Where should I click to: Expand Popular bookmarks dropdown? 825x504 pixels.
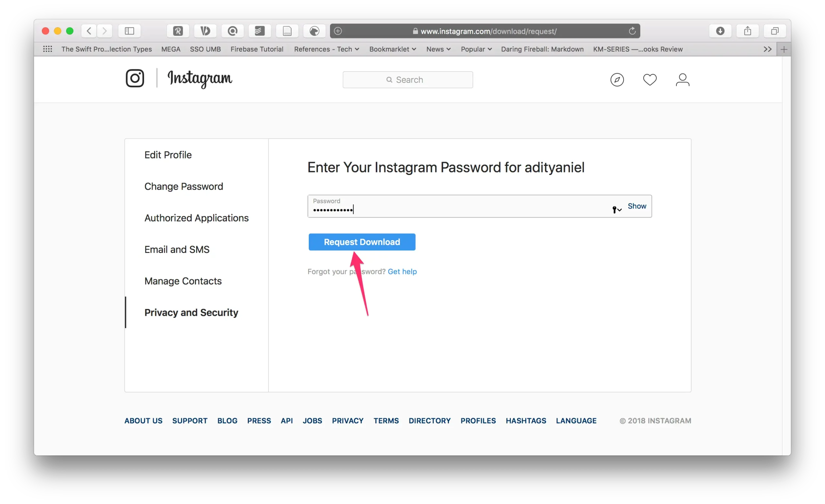pyautogui.click(x=476, y=49)
